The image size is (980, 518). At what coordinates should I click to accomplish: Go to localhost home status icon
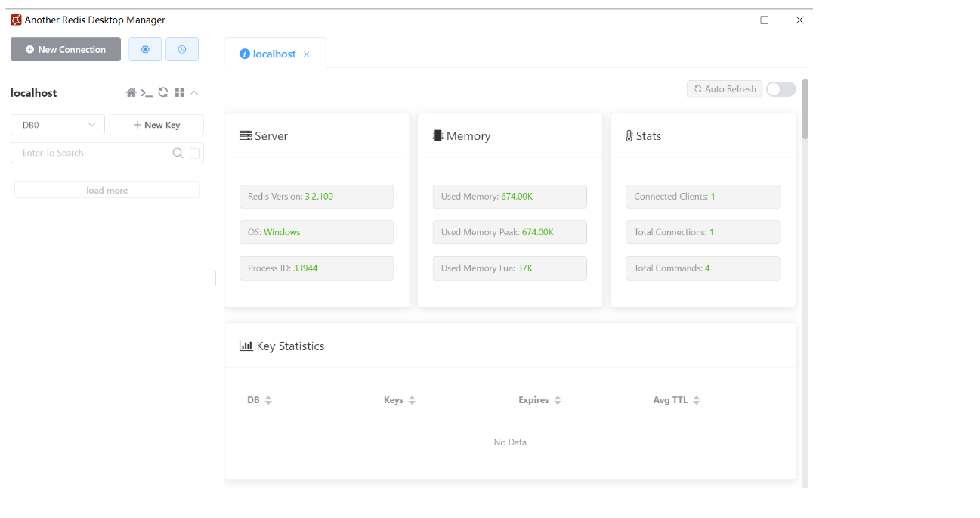(131, 92)
